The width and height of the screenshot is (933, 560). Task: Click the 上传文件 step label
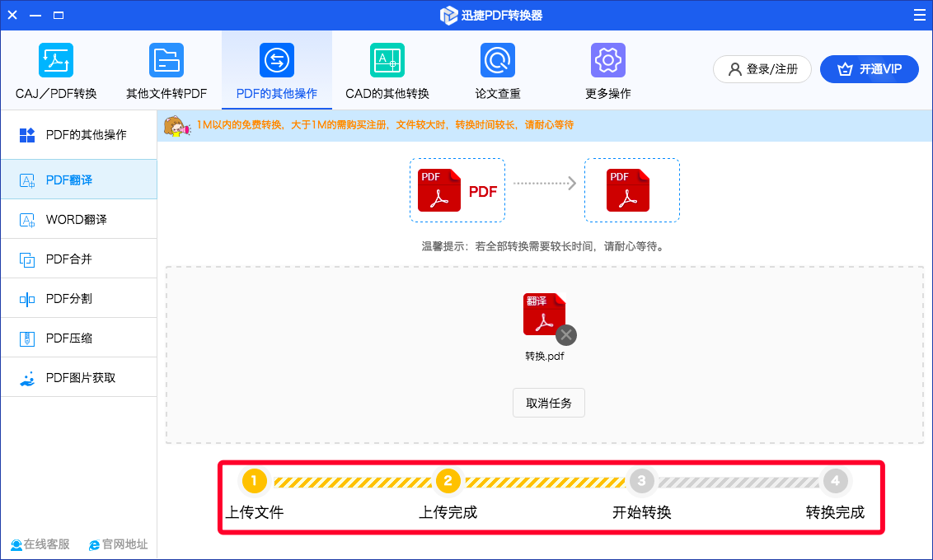(x=255, y=512)
